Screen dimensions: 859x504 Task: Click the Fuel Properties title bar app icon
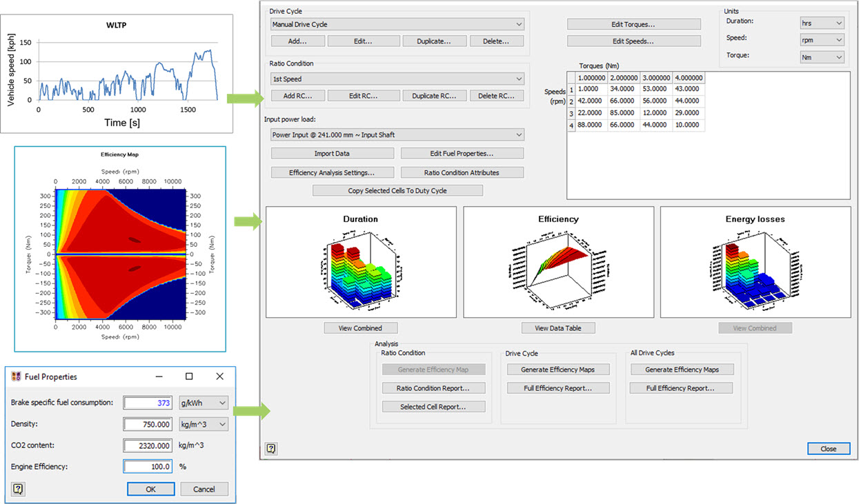[x=16, y=376]
